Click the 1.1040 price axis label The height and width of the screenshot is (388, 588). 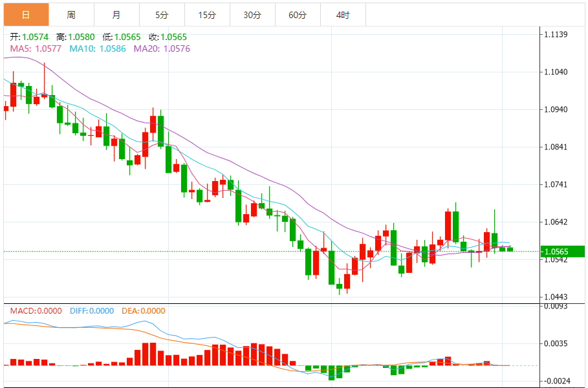pyautogui.click(x=556, y=72)
